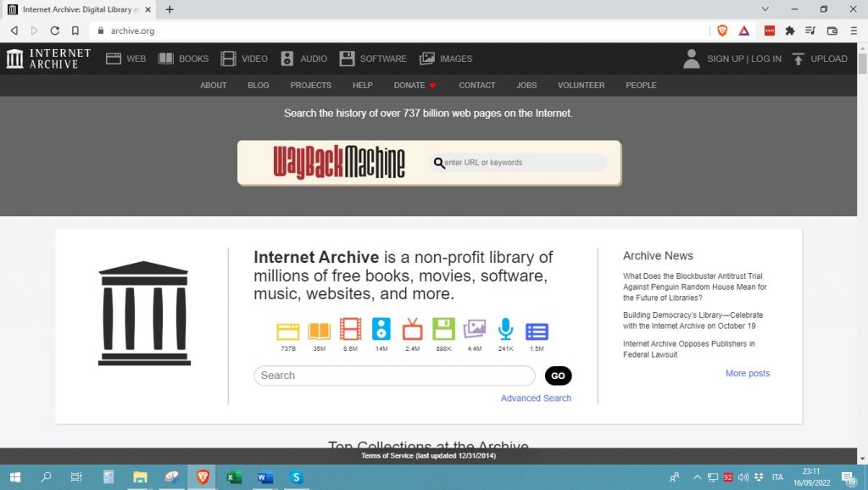Image resolution: width=868 pixels, height=490 pixels.
Task: Open the Advanced Search link
Action: coord(536,398)
